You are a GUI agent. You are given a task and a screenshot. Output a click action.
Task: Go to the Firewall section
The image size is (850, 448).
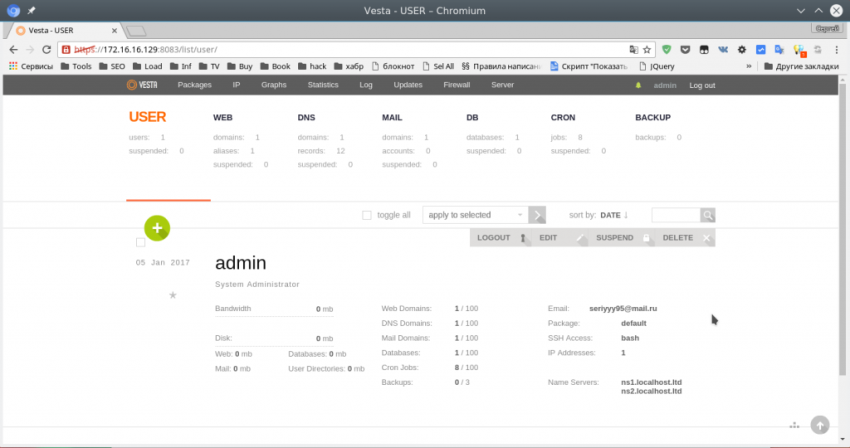pyautogui.click(x=456, y=85)
